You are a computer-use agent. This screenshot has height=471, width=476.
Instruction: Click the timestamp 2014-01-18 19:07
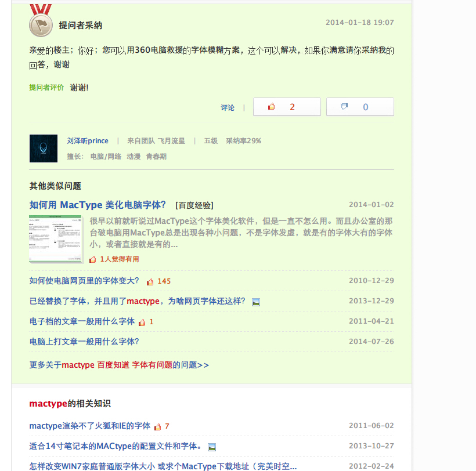point(360,23)
